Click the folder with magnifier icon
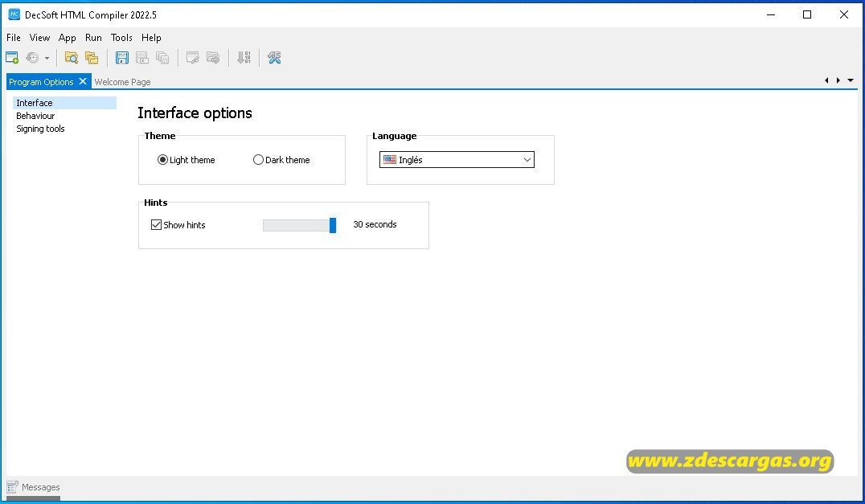865x504 pixels. (72, 57)
